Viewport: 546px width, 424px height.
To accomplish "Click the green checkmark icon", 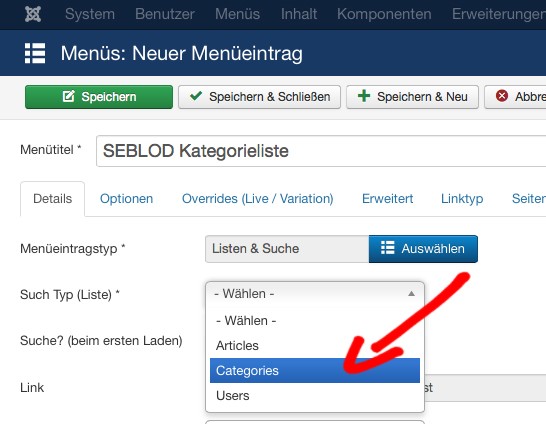I will [196, 96].
